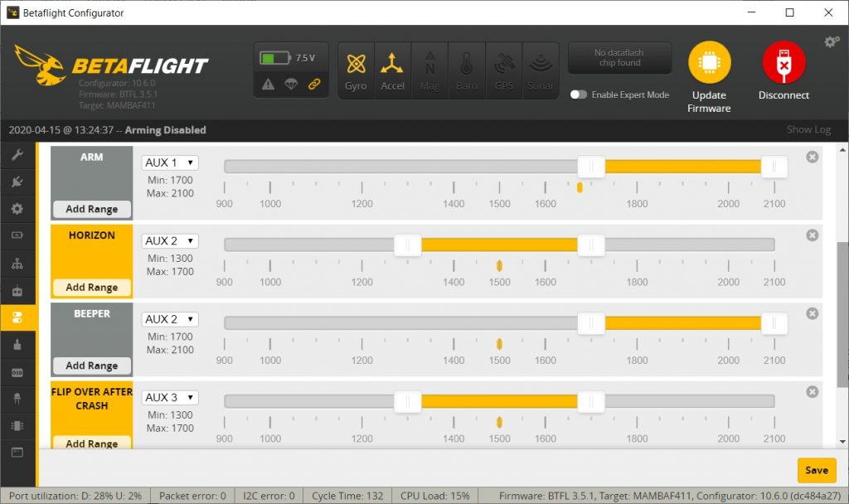Screen dimensions: 849x504
Task: Click the HORIZON mode label
Action: [91, 235]
